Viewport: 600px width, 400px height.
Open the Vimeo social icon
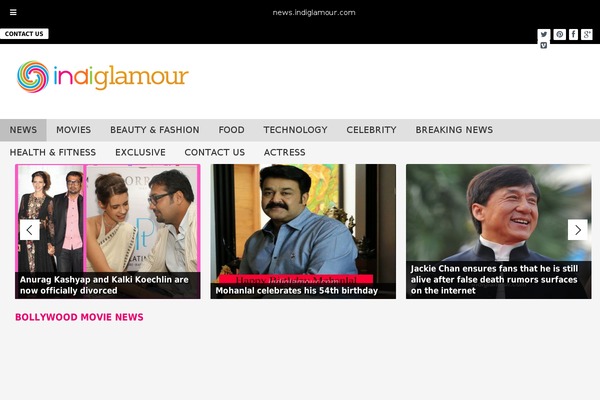pos(543,46)
